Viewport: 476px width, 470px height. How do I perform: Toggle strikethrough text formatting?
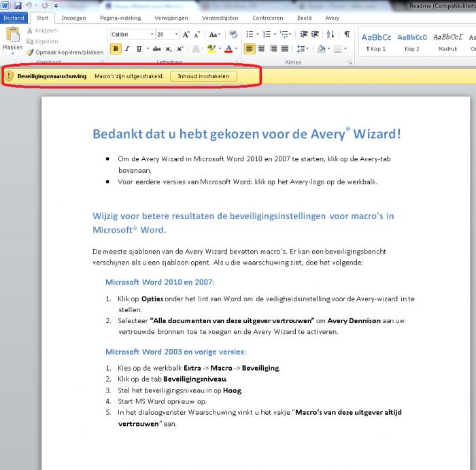[x=157, y=49]
